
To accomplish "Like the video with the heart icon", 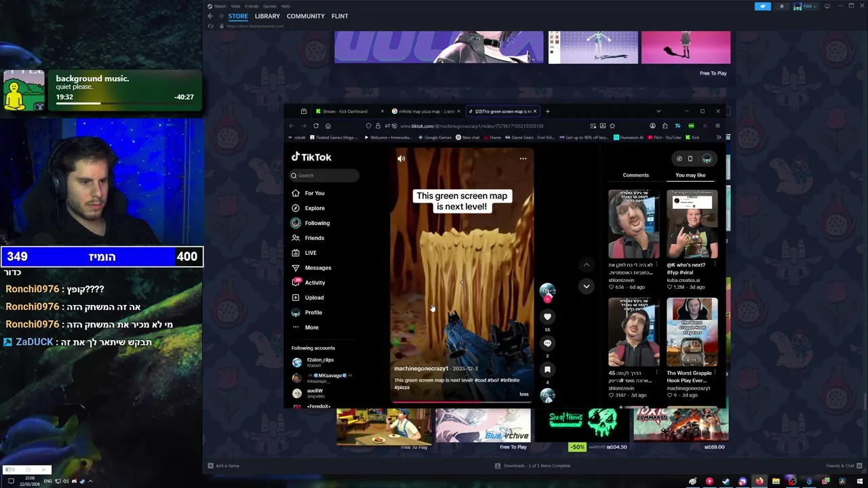I will click(x=547, y=317).
